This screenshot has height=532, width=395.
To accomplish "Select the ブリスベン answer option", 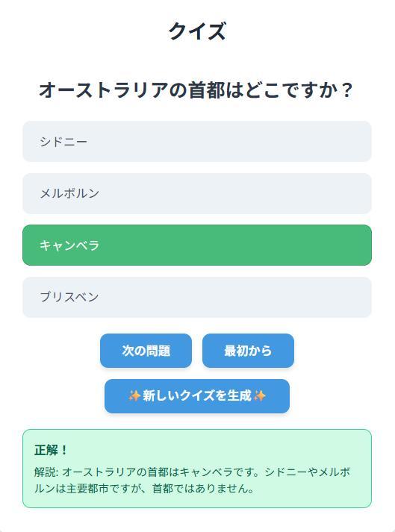I will click(197, 297).
